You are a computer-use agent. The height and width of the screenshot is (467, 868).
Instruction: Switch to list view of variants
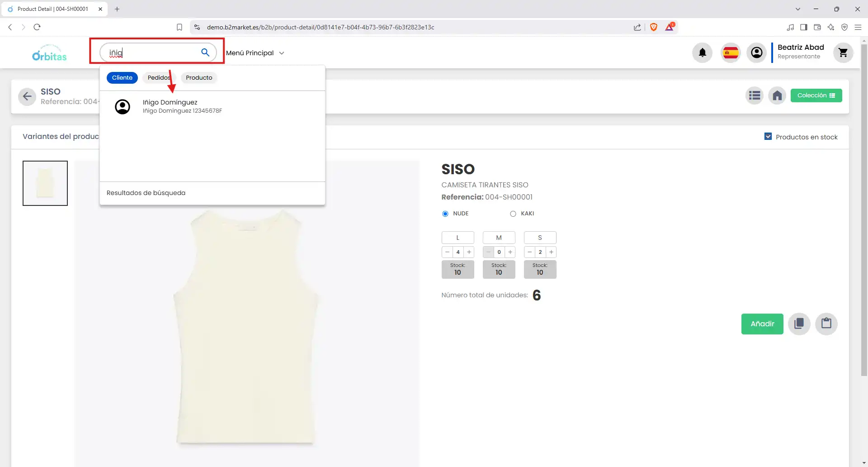tap(754, 95)
